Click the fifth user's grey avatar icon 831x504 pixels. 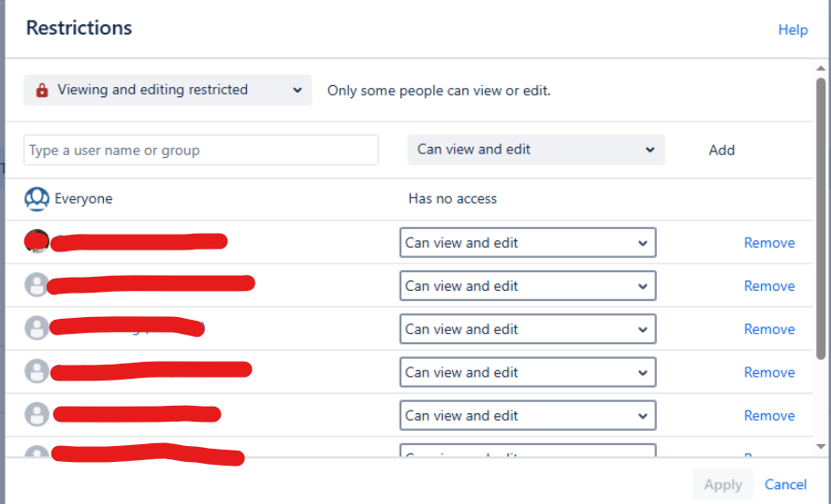tap(36, 414)
